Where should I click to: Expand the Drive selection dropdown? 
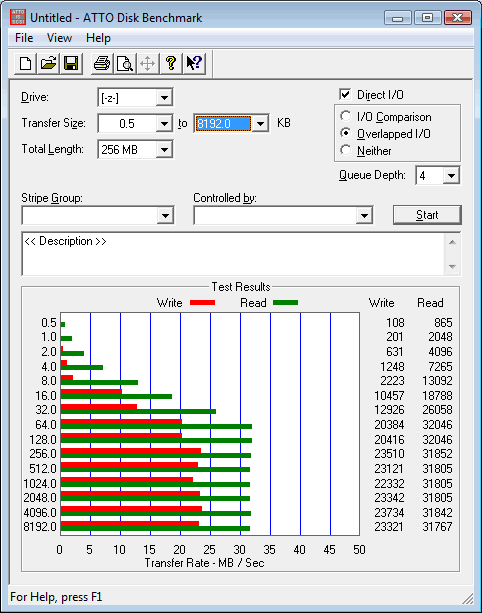point(164,98)
